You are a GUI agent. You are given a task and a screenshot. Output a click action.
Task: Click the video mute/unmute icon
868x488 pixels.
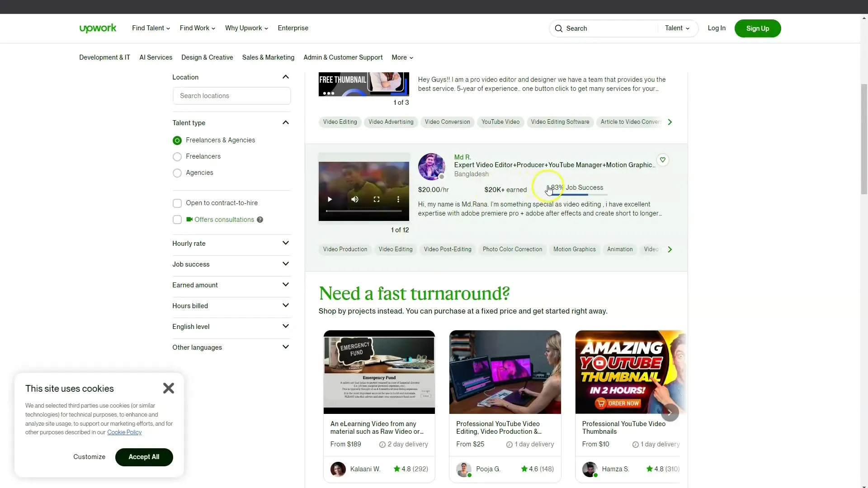355,200
